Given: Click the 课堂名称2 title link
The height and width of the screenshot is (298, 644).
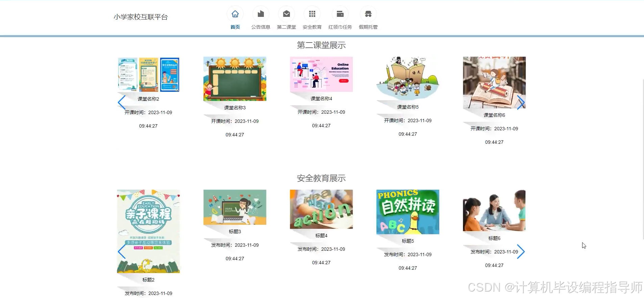Looking at the screenshot, I should pos(148,99).
